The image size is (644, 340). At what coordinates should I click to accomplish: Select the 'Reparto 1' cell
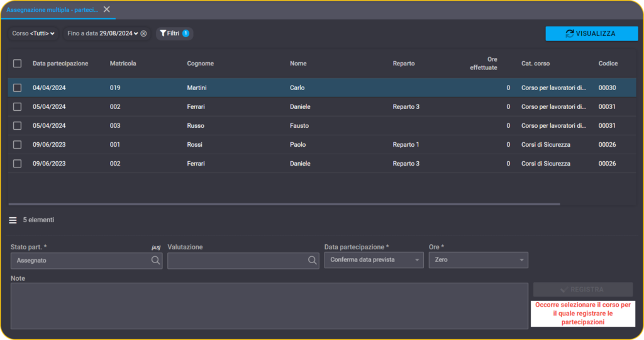[x=406, y=144]
